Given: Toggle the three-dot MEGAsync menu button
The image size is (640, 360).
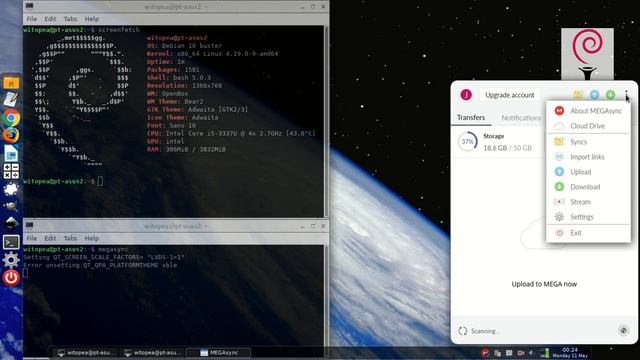Looking at the screenshot, I should coord(626,95).
